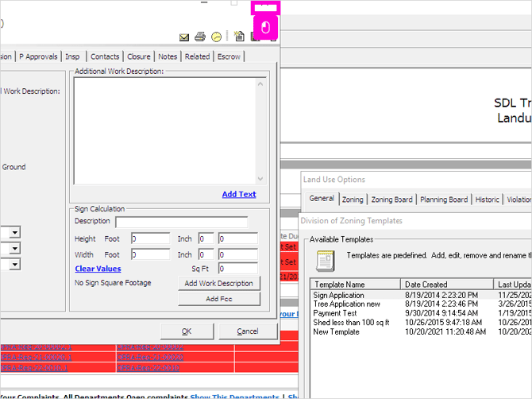Click the Add Fee button
532x399 pixels.
[219, 299]
